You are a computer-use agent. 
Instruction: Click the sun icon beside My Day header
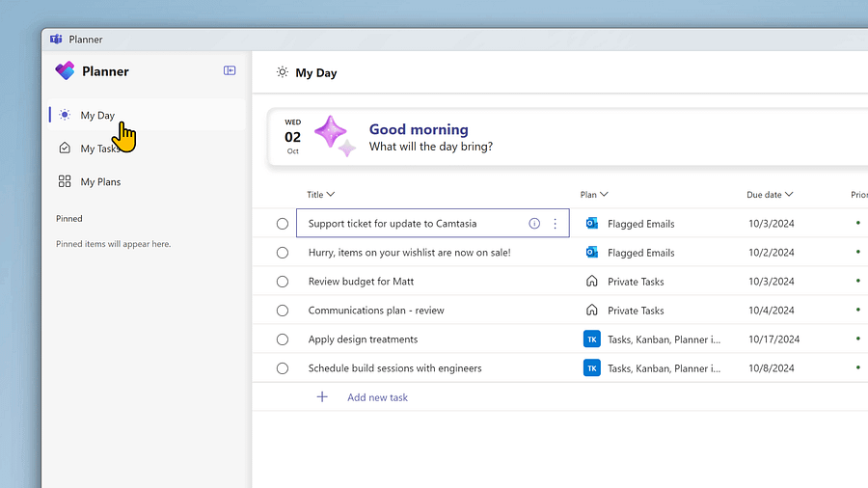(x=283, y=72)
